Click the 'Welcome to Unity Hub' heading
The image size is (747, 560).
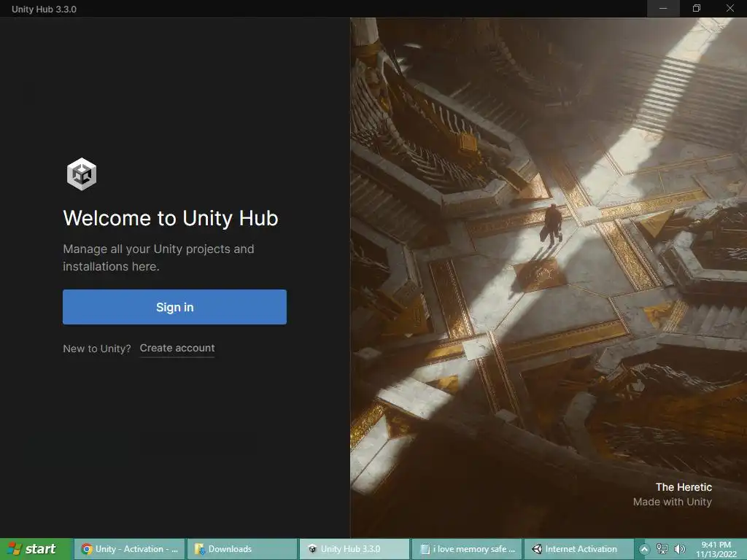[x=171, y=218]
